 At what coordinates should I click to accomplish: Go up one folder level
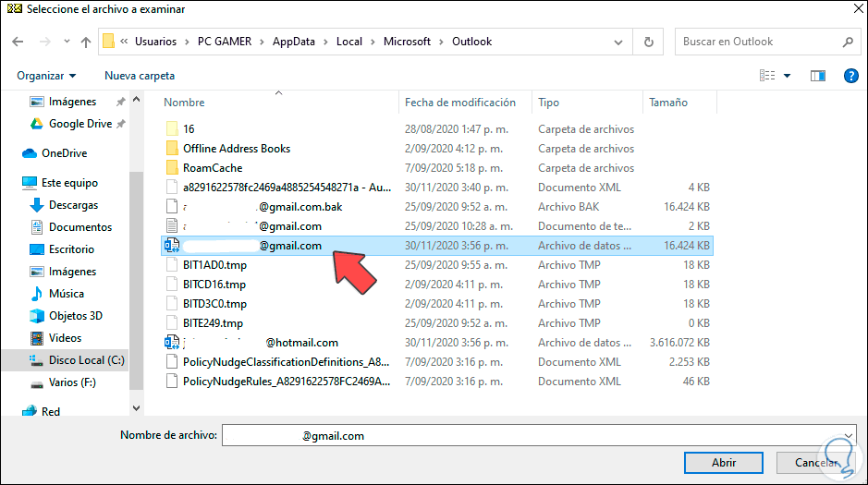click(x=86, y=42)
